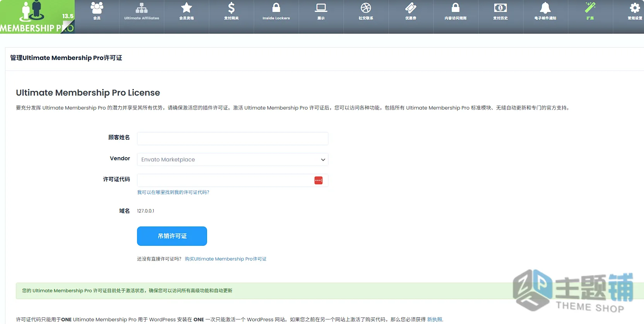Click 我可以在哪里找到我的许可证代码 link

click(173, 192)
